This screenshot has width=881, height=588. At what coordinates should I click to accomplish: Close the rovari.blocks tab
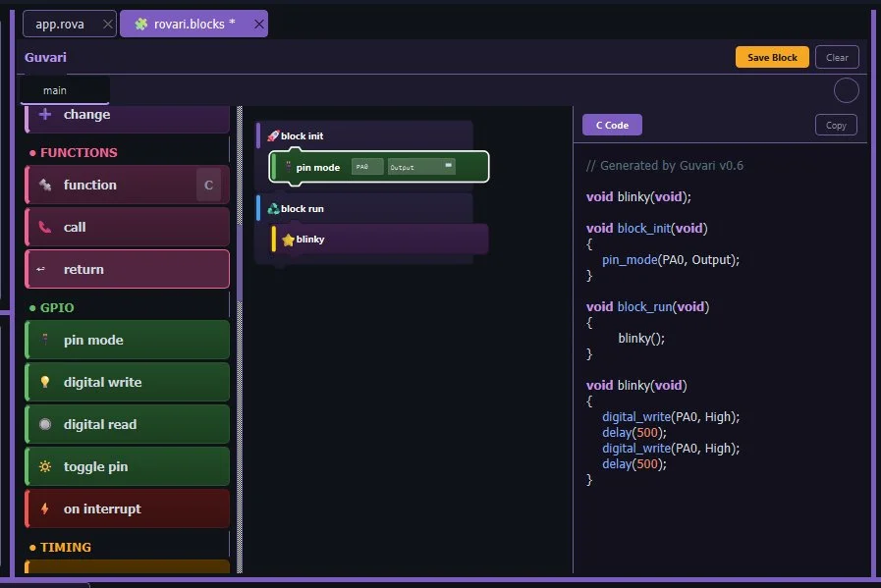259,25
